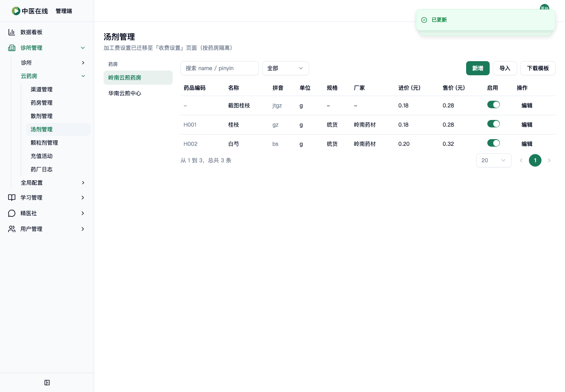Image resolution: width=565 pixels, height=392 pixels.
Task: Click the 管理端 label in header
Action: [64, 11]
